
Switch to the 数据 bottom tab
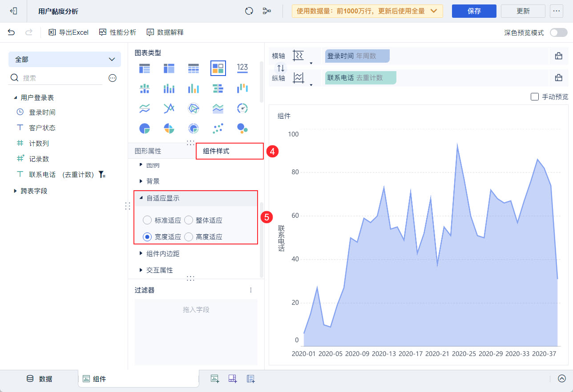click(39, 379)
